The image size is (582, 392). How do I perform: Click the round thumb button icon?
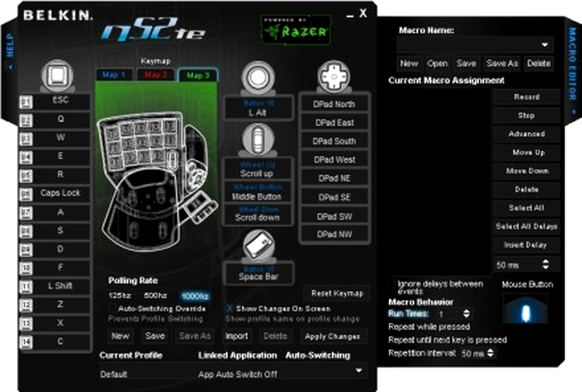point(258,77)
